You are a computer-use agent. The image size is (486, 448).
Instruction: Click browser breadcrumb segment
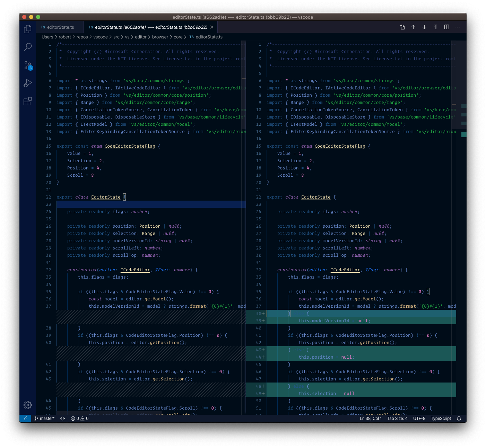(160, 37)
